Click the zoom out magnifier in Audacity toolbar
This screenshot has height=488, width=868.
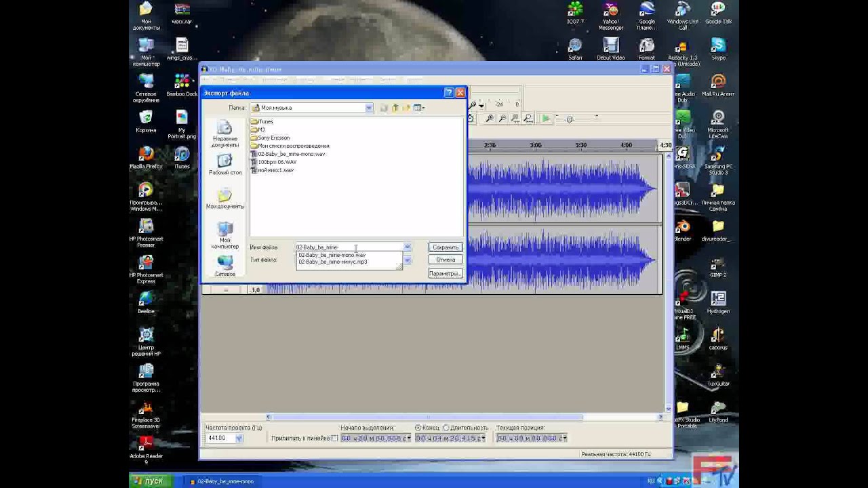502,119
